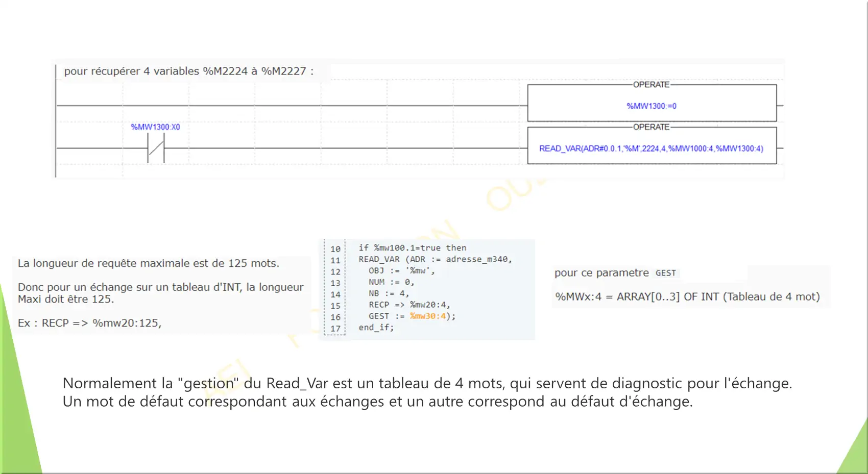Click the top 'OPERATE' block title
The image size is (868, 474).
coord(651,85)
